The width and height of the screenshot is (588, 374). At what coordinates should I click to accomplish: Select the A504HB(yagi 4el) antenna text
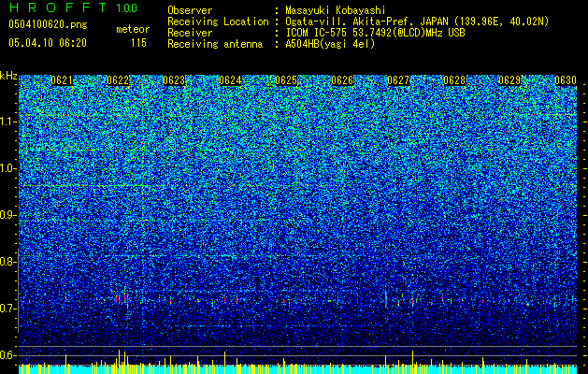click(x=330, y=44)
